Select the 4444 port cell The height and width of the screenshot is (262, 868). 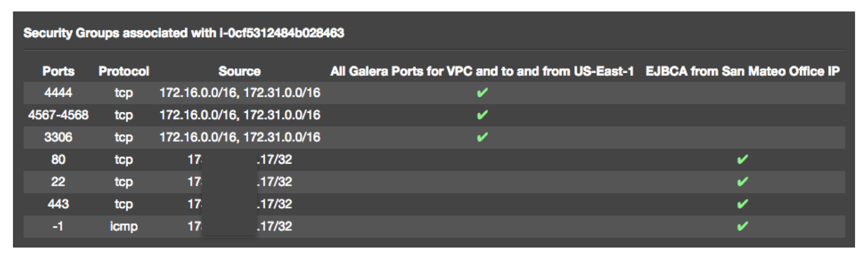(58, 93)
